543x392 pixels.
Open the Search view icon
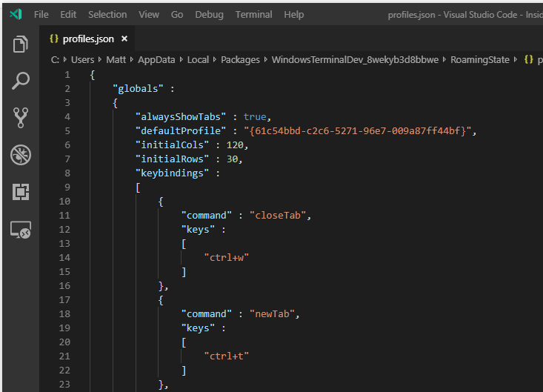point(20,81)
